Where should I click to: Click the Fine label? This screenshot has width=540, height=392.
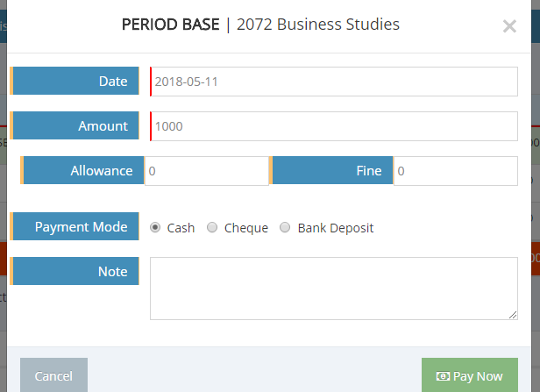click(332, 171)
